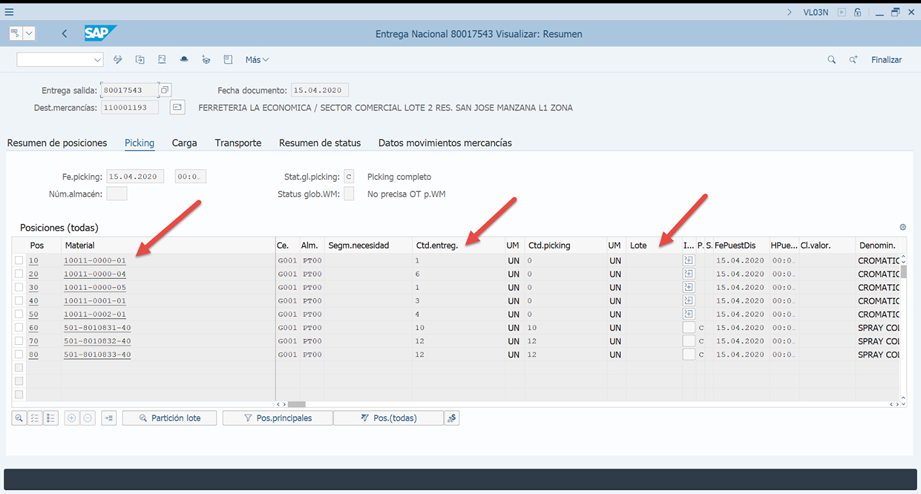The height and width of the screenshot is (494, 921).
Task: Expand the command field dropdown
Action: pyautogui.click(x=97, y=60)
